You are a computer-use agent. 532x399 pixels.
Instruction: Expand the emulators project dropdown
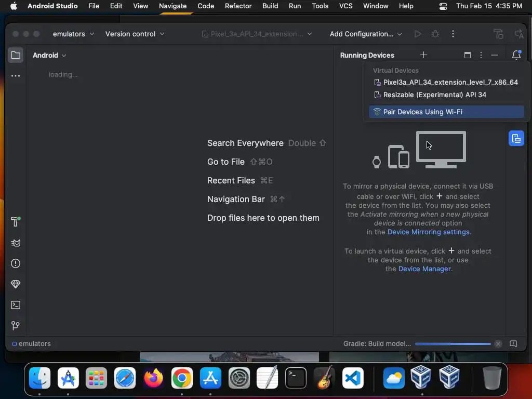73,34
